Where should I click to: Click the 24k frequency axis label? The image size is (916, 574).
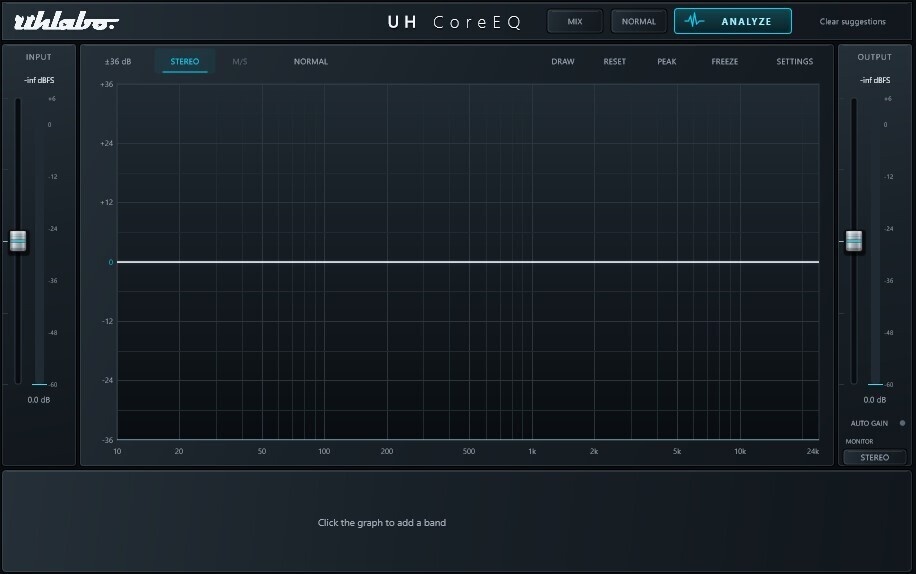click(813, 451)
